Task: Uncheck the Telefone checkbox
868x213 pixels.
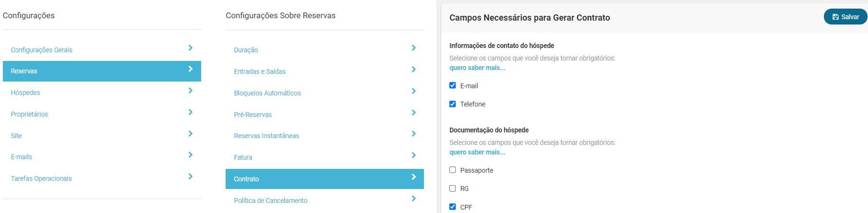Action: click(x=453, y=104)
